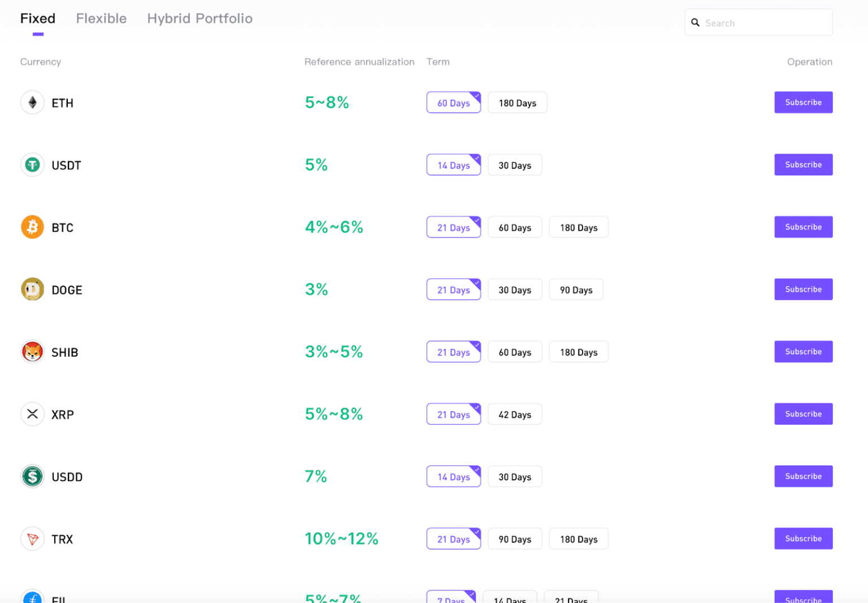The image size is (868, 603).
Task: Click the search magnifier icon
Action: (696, 22)
